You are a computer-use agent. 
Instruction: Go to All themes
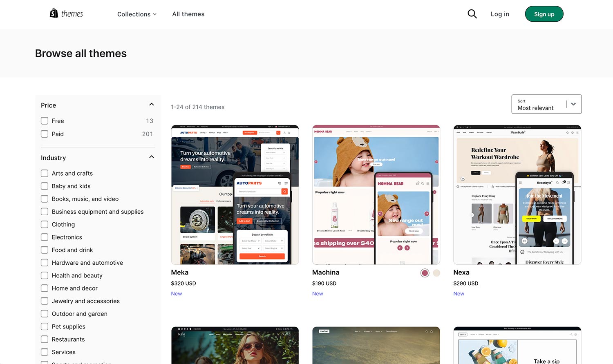tap(188, 14)
